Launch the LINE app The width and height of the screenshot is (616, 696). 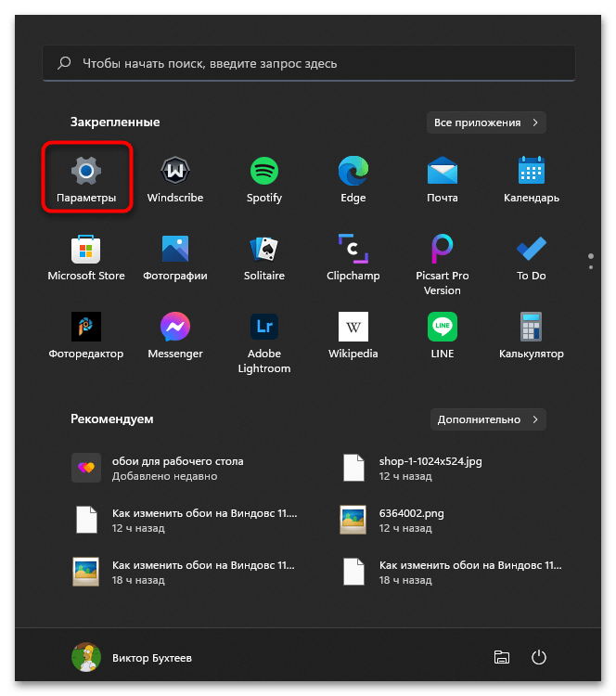click(x=442, y=336)
